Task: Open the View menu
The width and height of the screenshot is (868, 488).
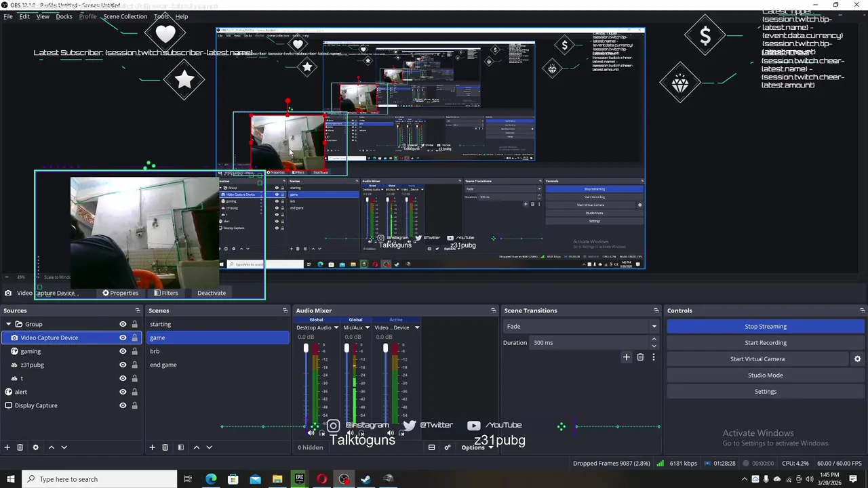Action: click(43, 16)
